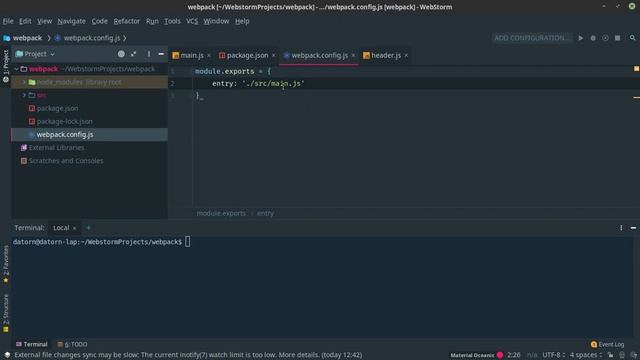Close the main.js tab
Screen dimensions: 640x360
(x=209, y=56)
